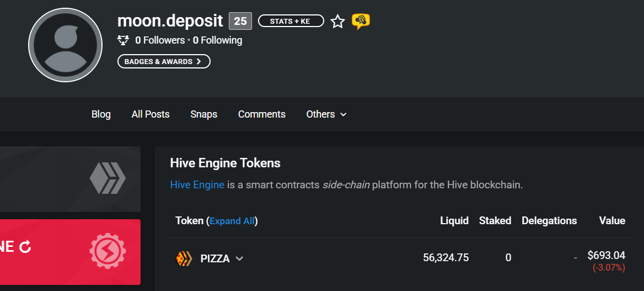Click the Hive logo icon

[x=108, y=178]
